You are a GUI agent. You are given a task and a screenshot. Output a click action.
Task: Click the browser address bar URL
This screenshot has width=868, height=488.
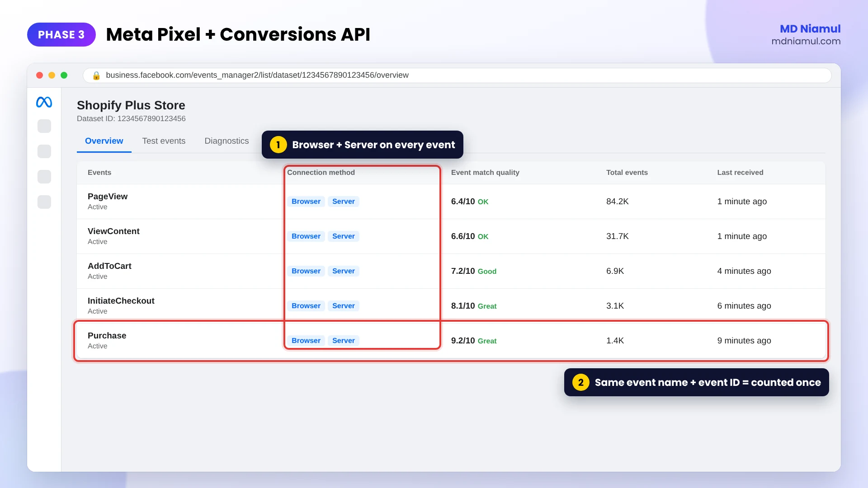tap(257, 75)
